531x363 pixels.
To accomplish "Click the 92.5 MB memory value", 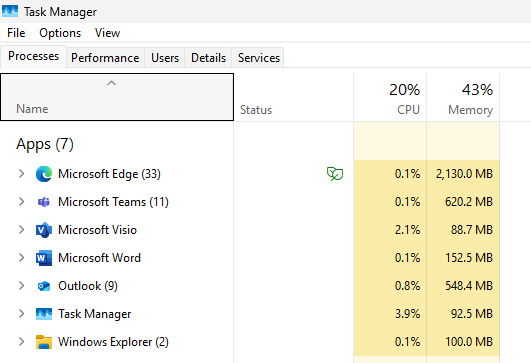I will [472, 314].
